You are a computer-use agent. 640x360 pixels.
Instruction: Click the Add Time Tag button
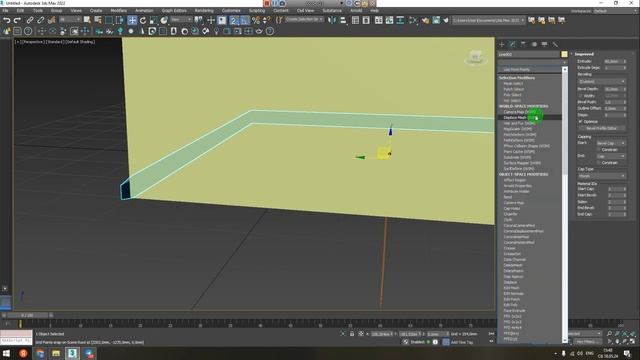(462, 342)
